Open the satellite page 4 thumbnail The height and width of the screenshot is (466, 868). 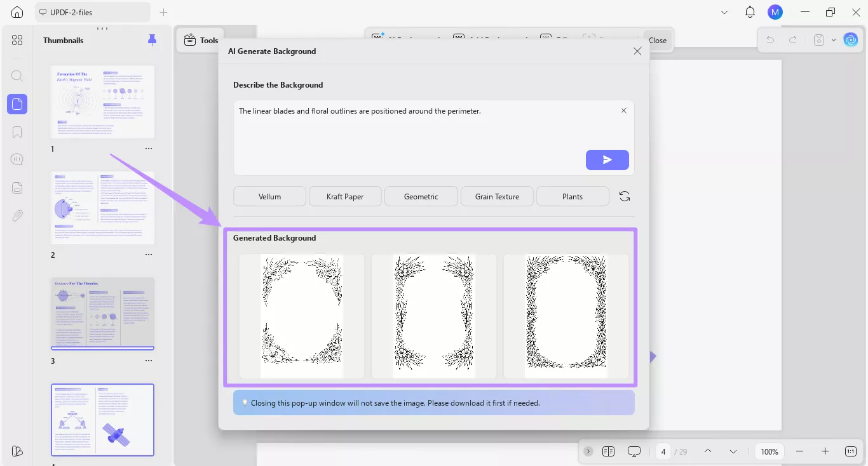(x=103, y=420)
